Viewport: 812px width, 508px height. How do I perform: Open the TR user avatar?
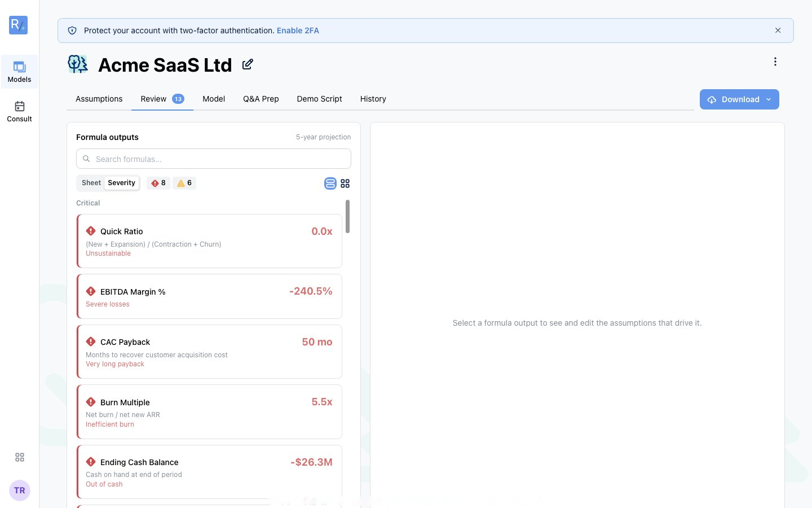click(20, 491)
